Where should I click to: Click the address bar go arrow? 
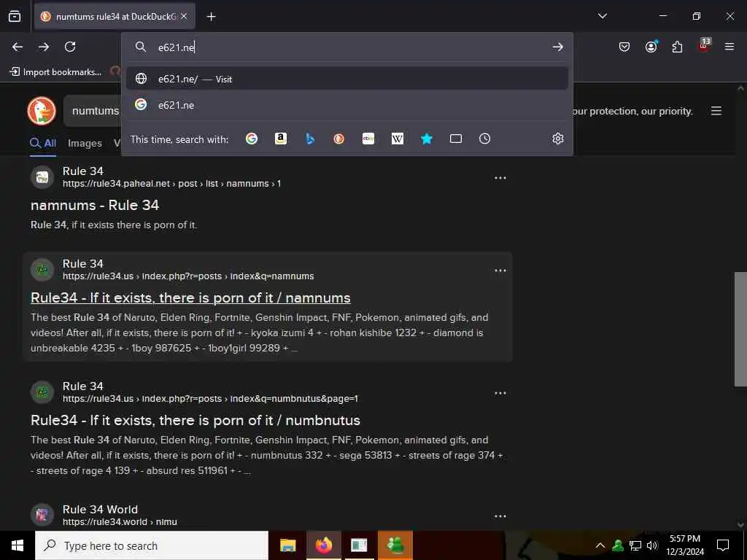[x=557, y=47]
